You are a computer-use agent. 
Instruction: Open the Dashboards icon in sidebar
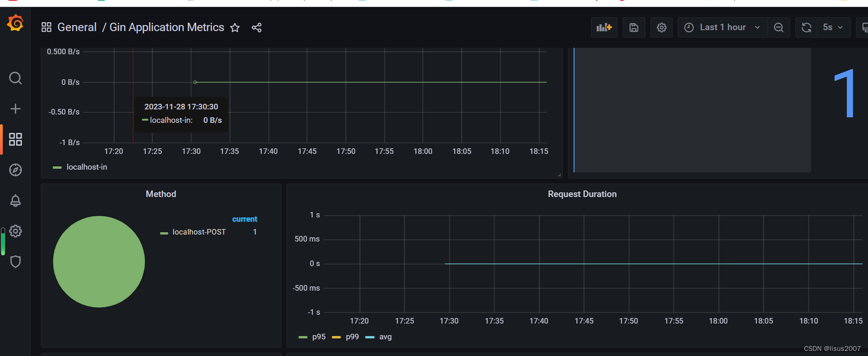[15, 139]
